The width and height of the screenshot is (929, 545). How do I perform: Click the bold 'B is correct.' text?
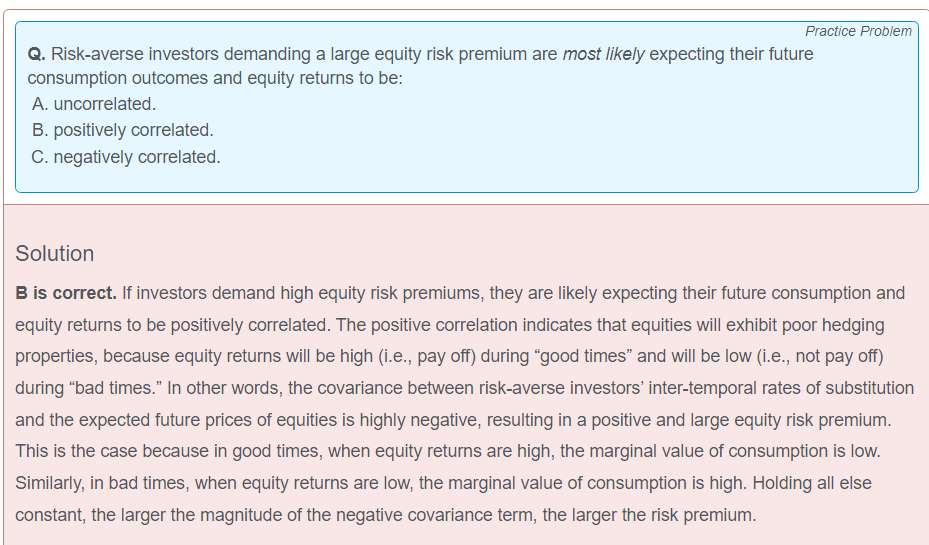(66, 293)
